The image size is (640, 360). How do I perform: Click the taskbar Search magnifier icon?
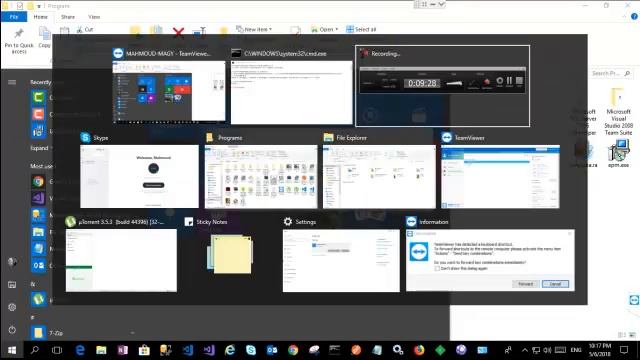pos(35,350)
